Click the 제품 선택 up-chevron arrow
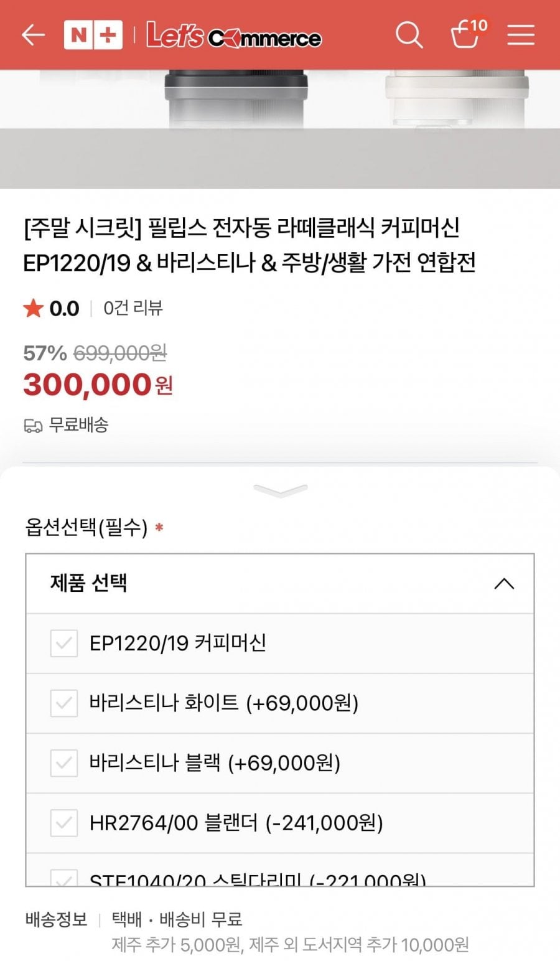The image size is (560, 961). pos(503,584)
